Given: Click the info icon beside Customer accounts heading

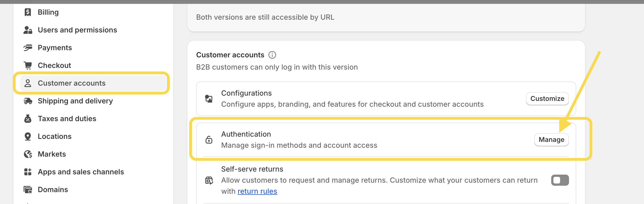Looking at the screenshot, I should coord(272,55).
